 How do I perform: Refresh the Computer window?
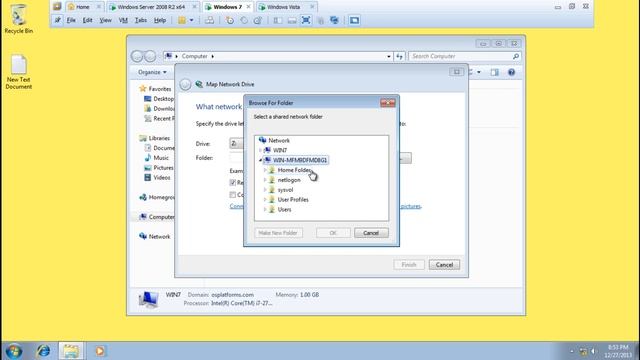pos(399,56)
